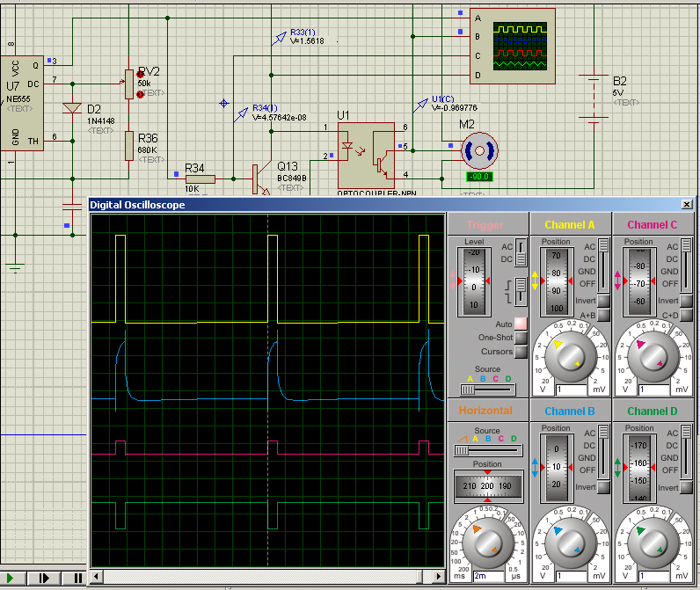Pause the running simulation
The height and width of the screenshot is (590, 700).
(77, 578)
